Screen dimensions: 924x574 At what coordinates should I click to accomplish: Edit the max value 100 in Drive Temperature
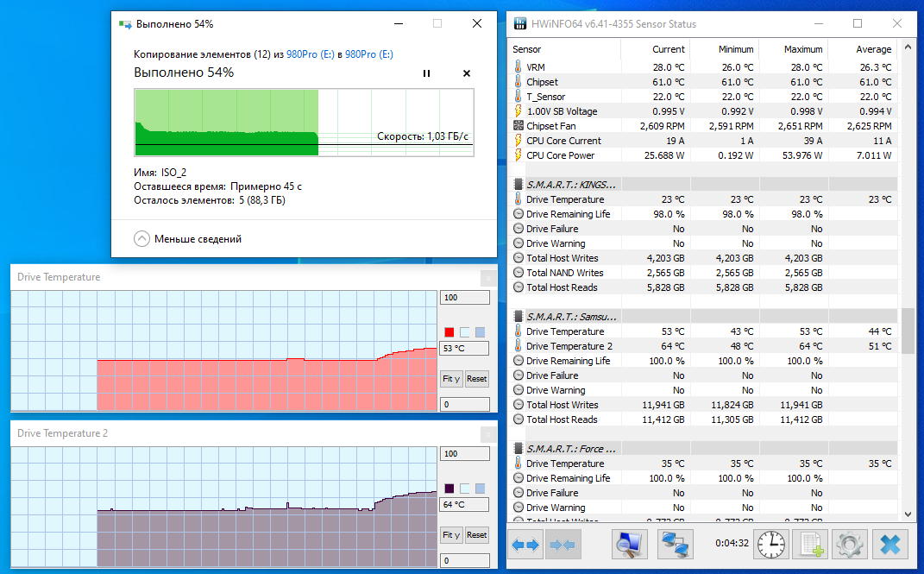(464, 298)
